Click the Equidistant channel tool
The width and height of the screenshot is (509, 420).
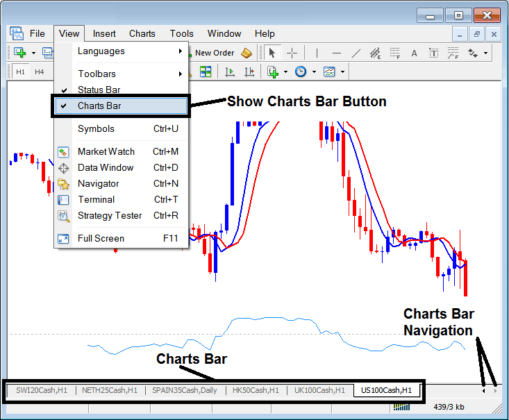tap(376, 53)
